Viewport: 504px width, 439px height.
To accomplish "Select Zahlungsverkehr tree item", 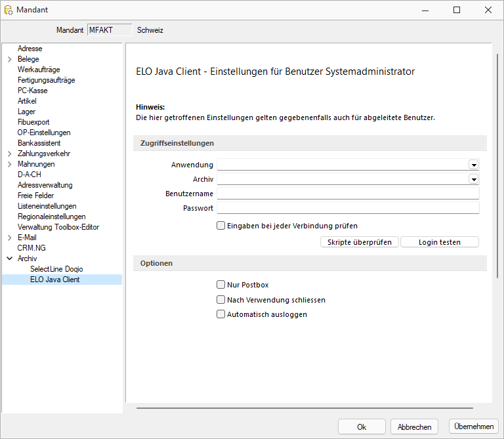I will [x=44, y=154].
